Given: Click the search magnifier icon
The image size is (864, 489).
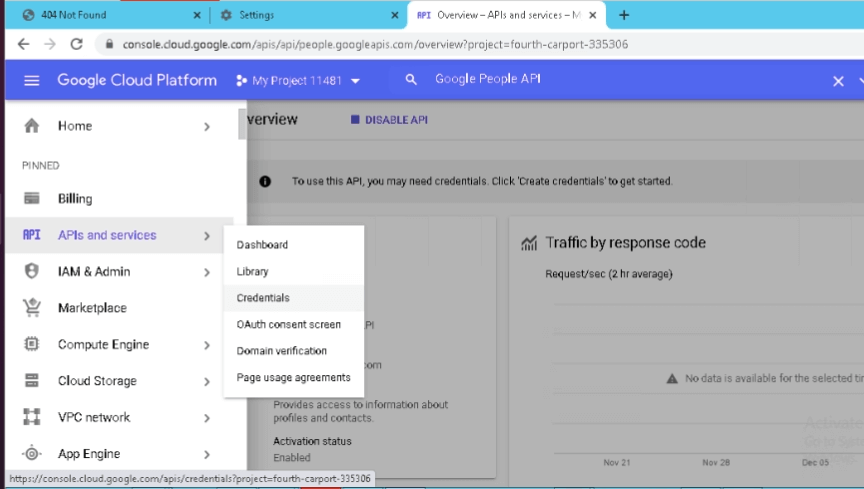Looking at the screenshot, I should point(411,80).
